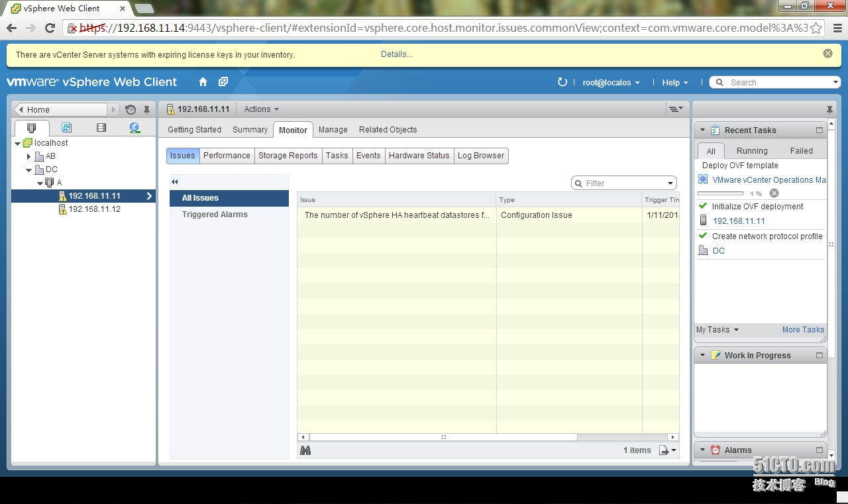The image size is (848, 504).
Task: Collapse the DC datacenter node
Action: click(28, 170)
